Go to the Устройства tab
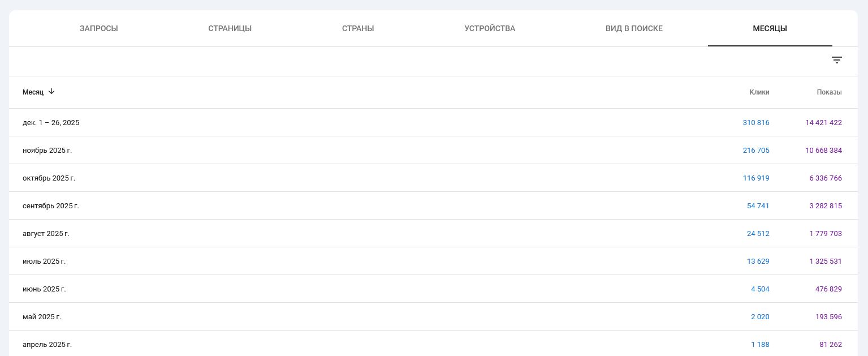 pyautogui.click(x=490, y=28)
